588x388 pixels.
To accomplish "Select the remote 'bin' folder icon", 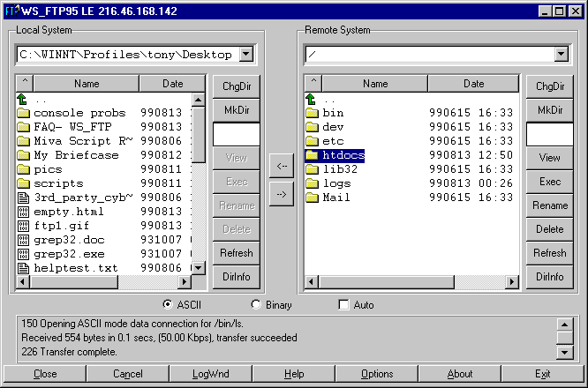I will 312,113.
